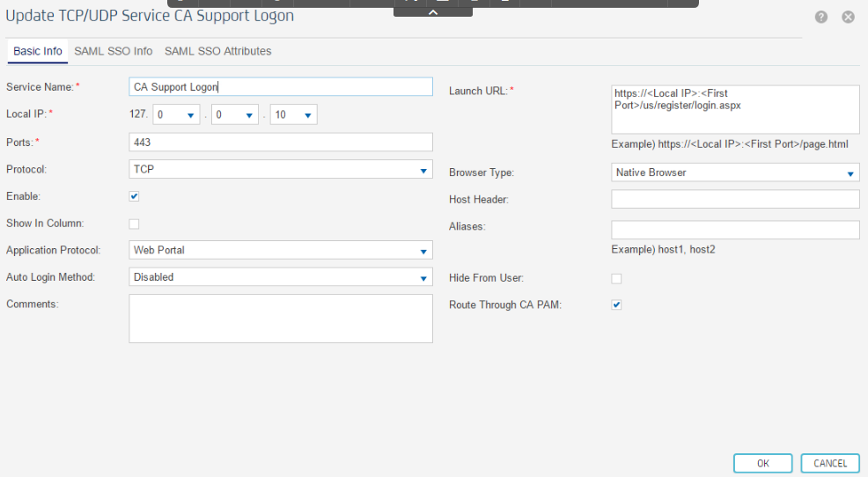Open the third Local IP octet dropdown
Image resolution: width=868 pixels, height=477 pixels.
(x=235, y=114)
